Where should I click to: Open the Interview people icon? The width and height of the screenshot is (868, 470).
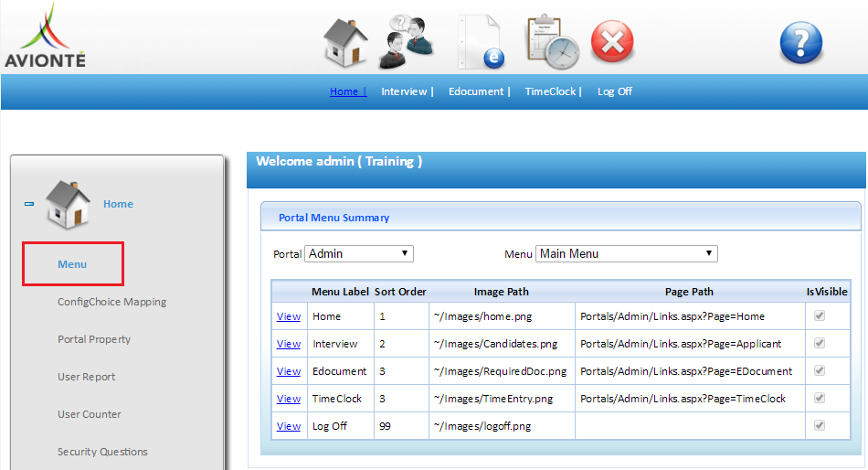(407, 42)
